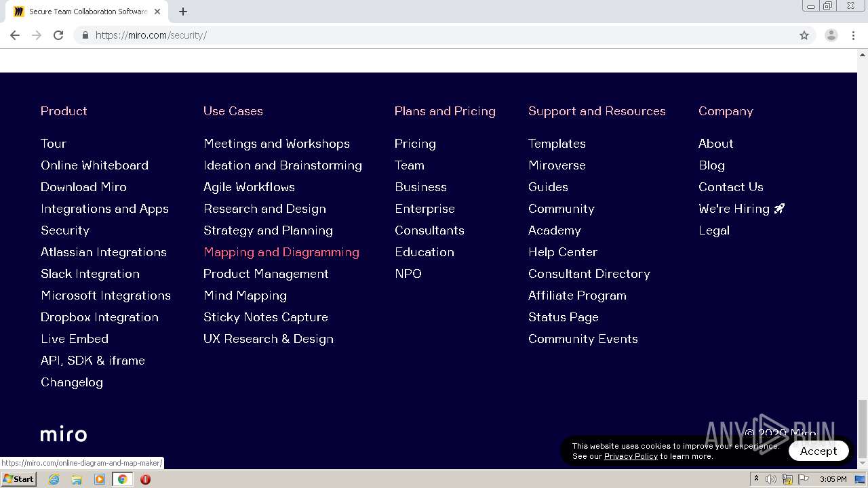This screenshot has height=488, width=868.
Task: Open Ideation and Brainstorming link
Action: tap(283, 165)
